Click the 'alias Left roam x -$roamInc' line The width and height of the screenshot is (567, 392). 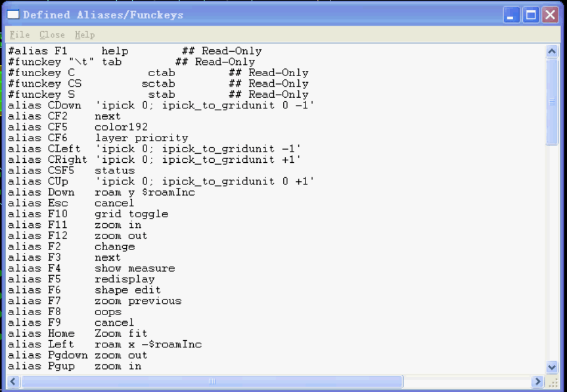coord(105,343)
